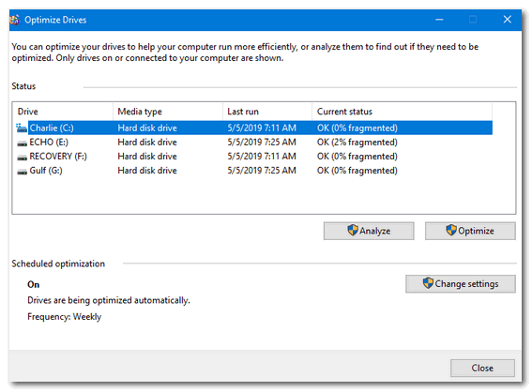Click the Gulf (G:) drive icon
The height and width of the screenshot is (392, 532).
(x=23, y=172)
